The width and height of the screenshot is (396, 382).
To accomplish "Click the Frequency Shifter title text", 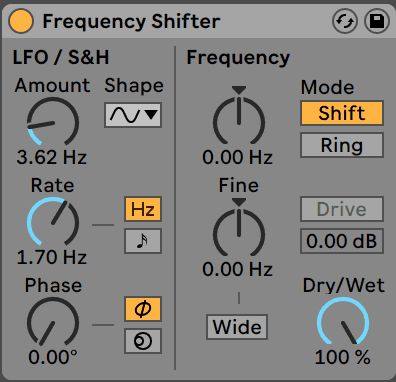I will click(x=131, y=21).
